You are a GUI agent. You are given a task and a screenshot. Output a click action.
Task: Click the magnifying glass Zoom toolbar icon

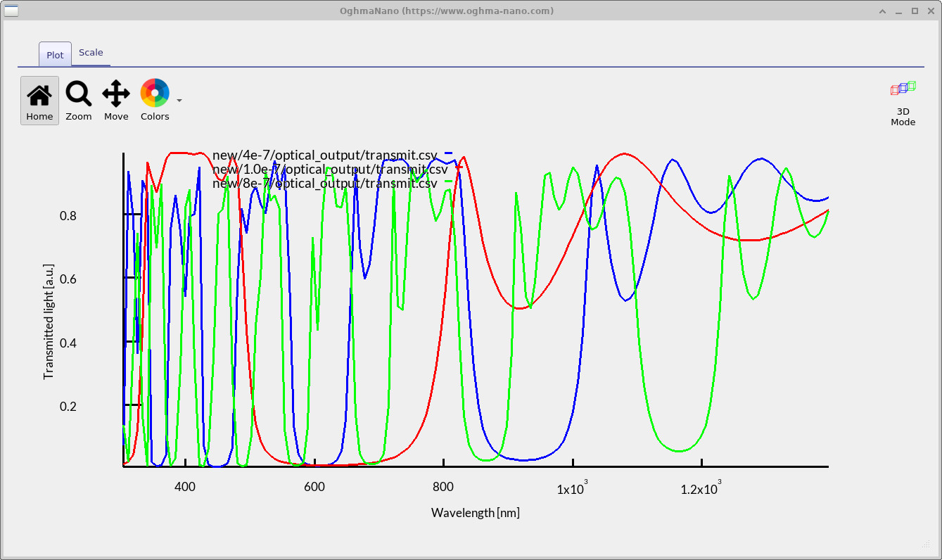(x=78, y=92)
